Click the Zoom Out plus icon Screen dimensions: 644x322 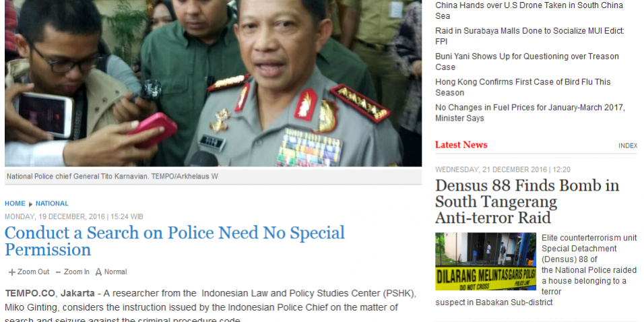tap(12, 272)
